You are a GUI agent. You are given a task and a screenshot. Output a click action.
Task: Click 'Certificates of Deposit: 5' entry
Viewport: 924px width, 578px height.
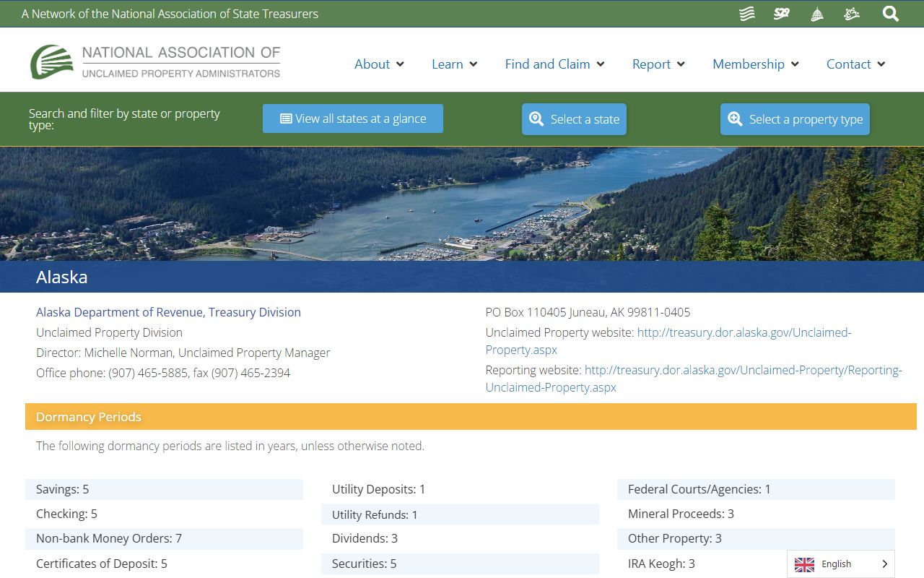[x=164, y=564]
